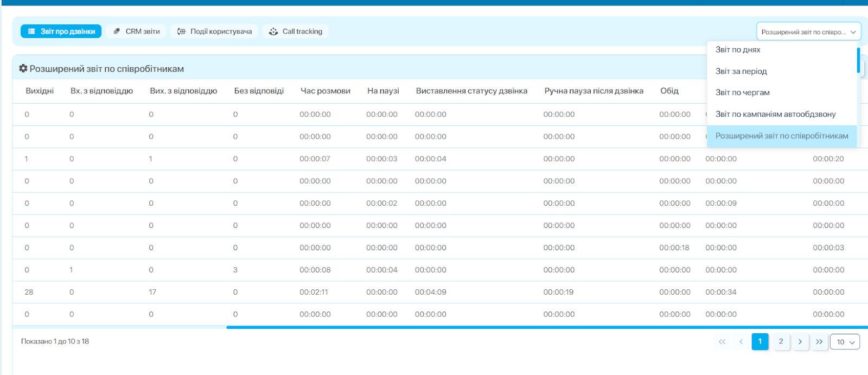
Task: Expand the rows-per-page selector showing 10
Action: (x=845, y=342)
